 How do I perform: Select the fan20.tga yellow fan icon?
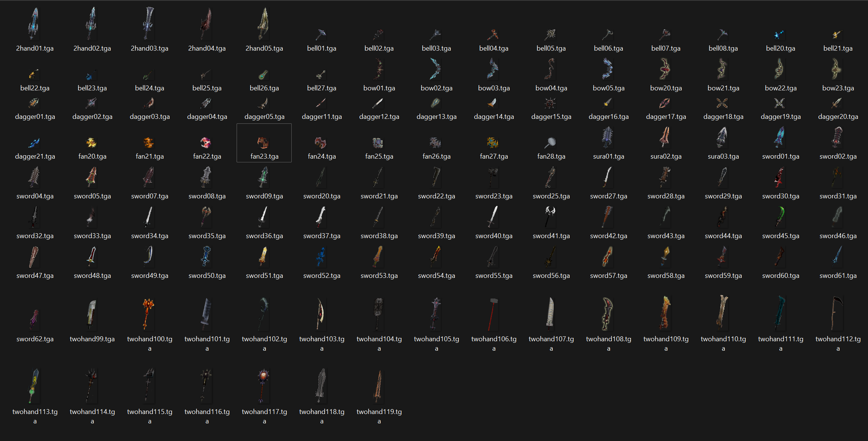point(91,142)
